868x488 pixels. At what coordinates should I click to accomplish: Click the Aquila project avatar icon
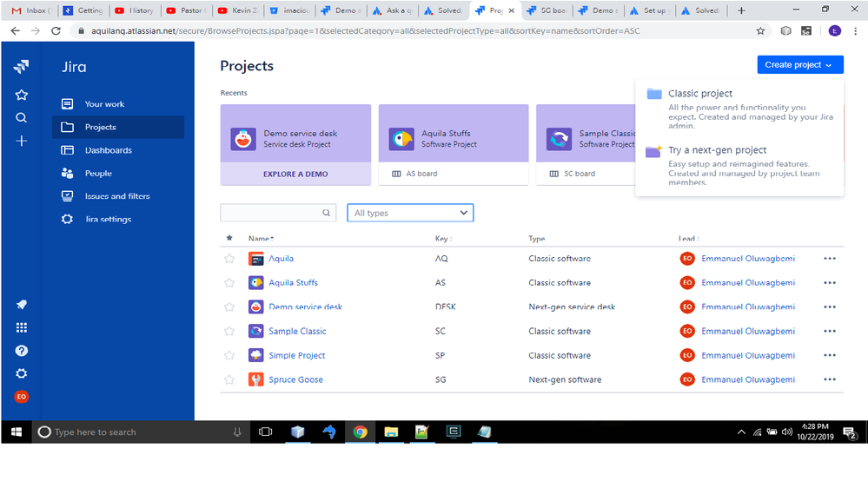pyautogui.click(x=255, y=259)
